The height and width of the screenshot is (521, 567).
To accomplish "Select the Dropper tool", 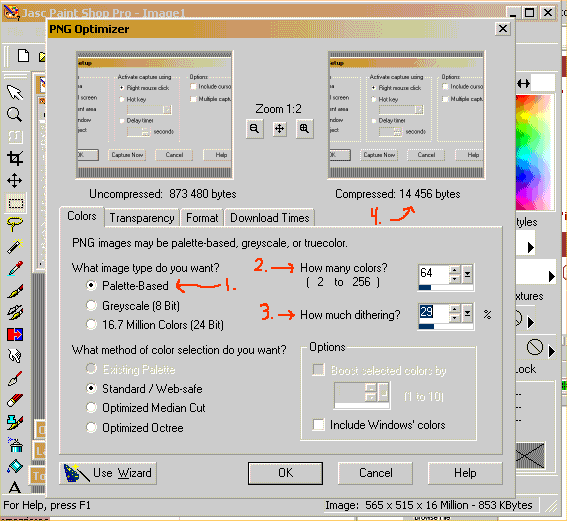I will [15, 269].
